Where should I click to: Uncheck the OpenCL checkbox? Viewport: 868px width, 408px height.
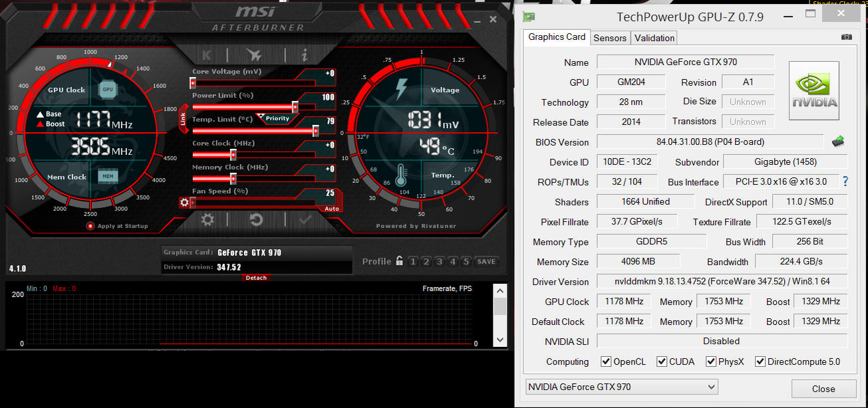pyautogui.click(x=606, y=361)
